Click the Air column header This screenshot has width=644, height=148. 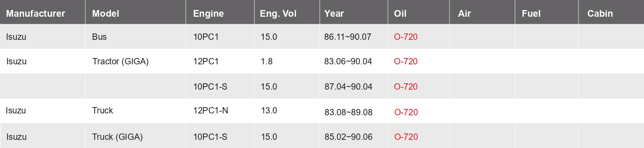tap(464, 14)
